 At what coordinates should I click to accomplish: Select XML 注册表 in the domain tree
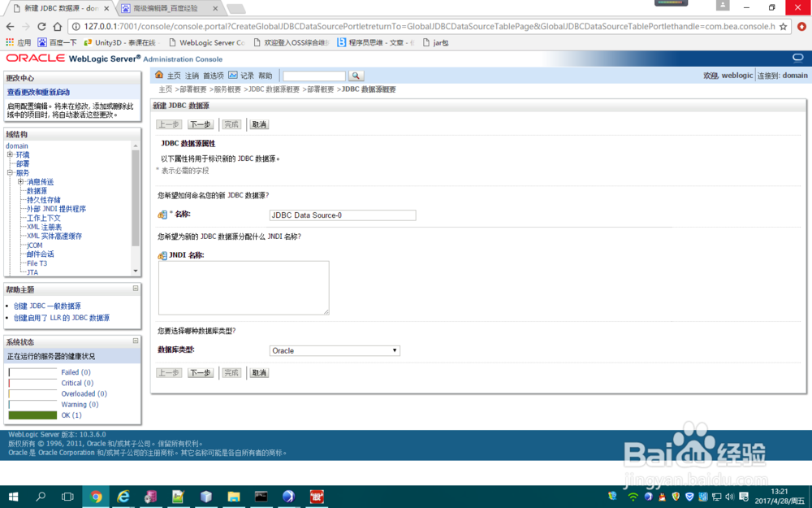(x=44, y=227)
